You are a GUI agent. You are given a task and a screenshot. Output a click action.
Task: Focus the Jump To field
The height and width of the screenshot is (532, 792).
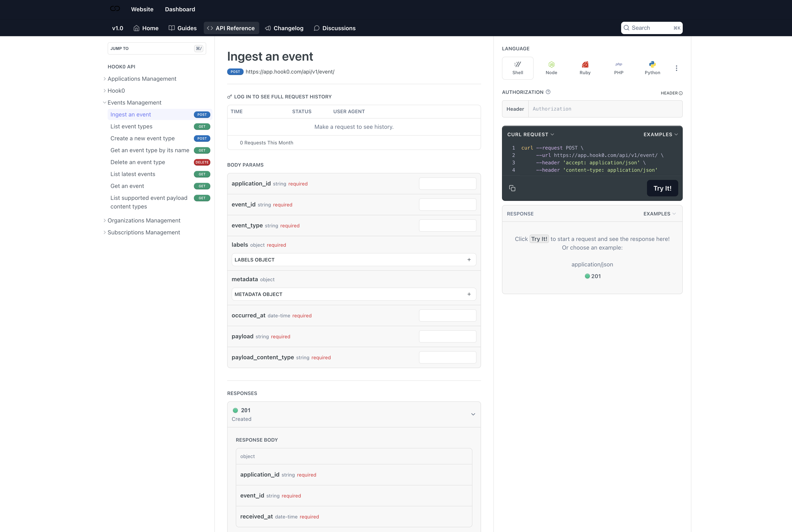(x=157, y=48)
